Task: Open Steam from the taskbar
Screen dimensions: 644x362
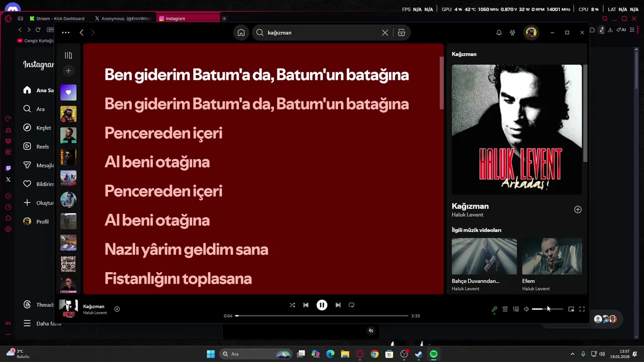Action: click(419, 354)
